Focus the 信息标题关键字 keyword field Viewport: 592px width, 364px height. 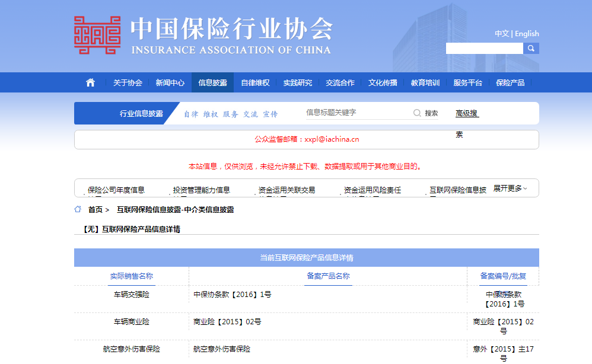point(358,113)
